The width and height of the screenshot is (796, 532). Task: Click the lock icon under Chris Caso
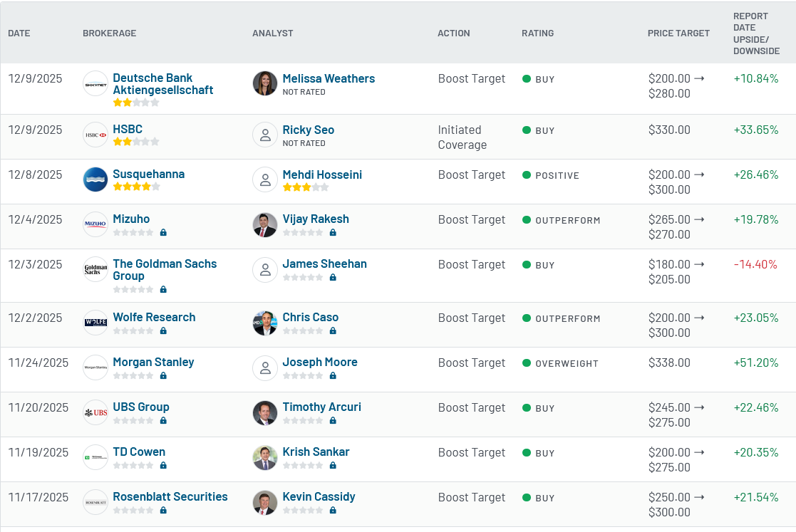(x=333, y=330)
